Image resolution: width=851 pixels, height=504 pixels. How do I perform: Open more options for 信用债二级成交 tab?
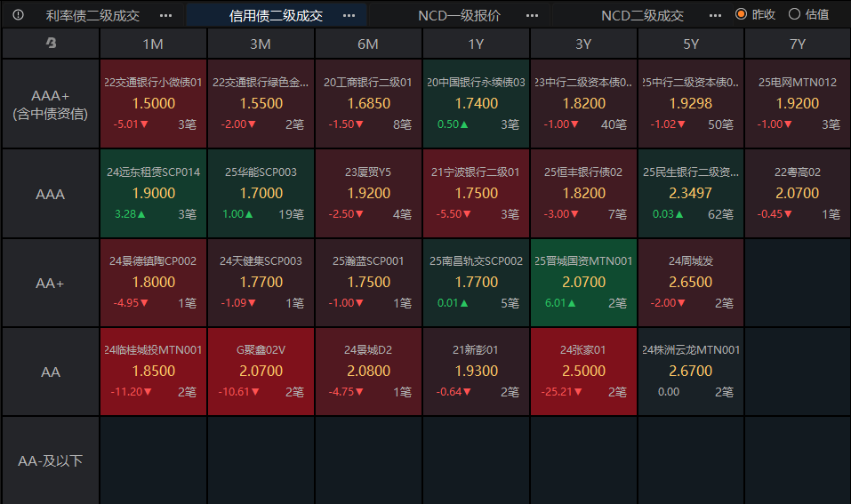coord(349,15)
